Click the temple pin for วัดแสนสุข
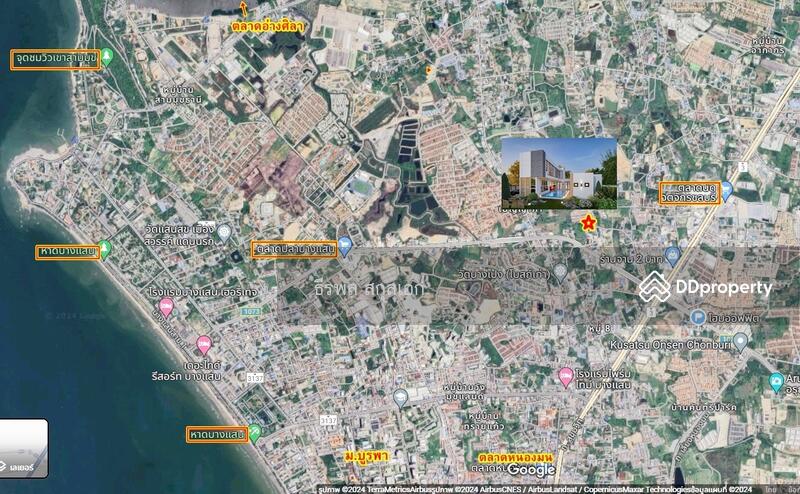800x494 pixels. click(x=225, y=232)
